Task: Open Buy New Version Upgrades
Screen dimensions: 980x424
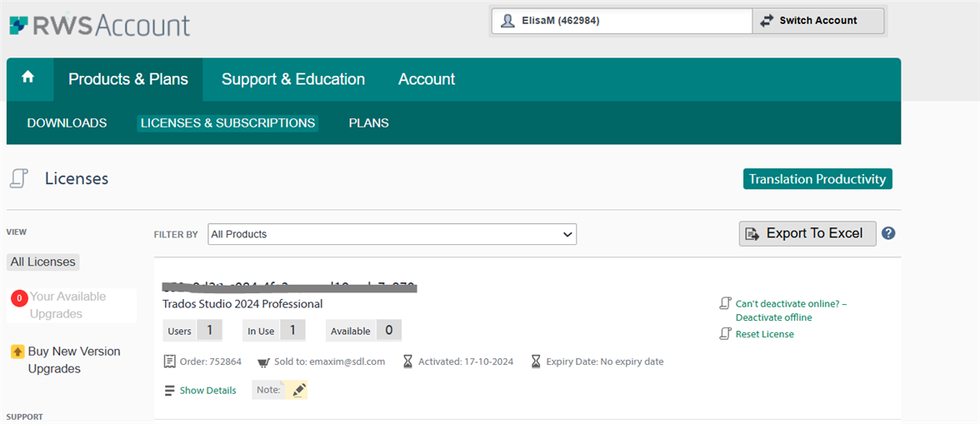Action: 73,361
